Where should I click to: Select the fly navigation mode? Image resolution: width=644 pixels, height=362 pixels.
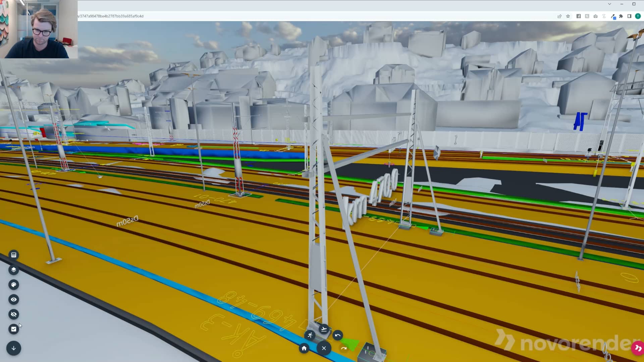(x=323, y=329)
